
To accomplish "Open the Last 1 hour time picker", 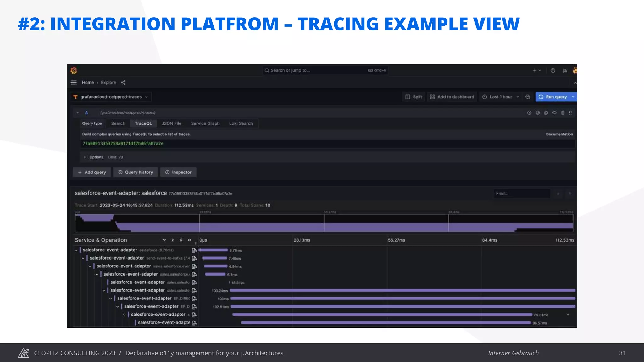I will (501, 97).
